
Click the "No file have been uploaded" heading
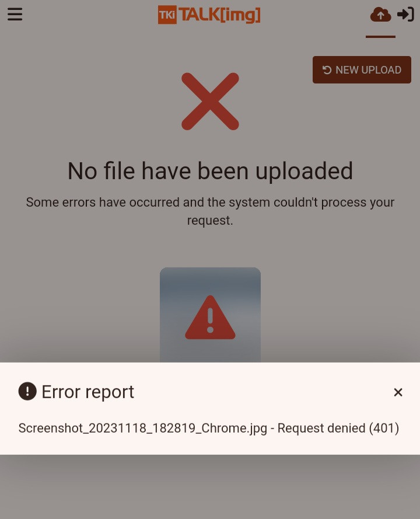[210, 171]
